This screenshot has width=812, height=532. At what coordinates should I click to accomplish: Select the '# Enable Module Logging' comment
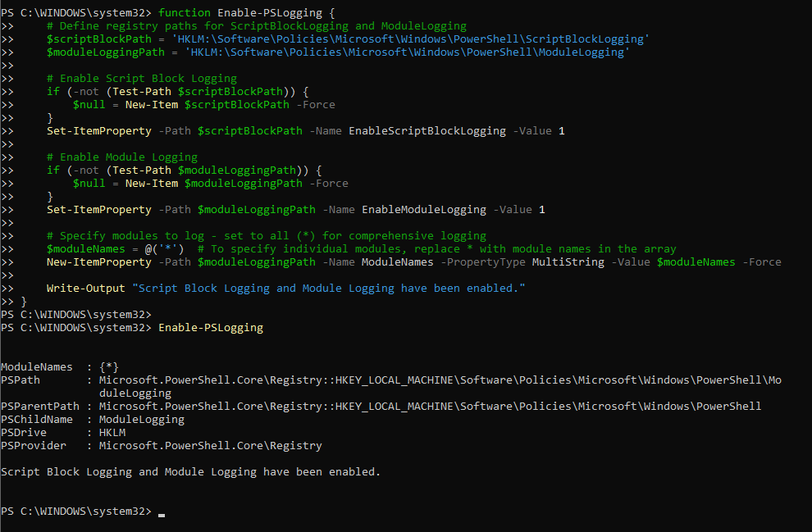click(121, 157)
